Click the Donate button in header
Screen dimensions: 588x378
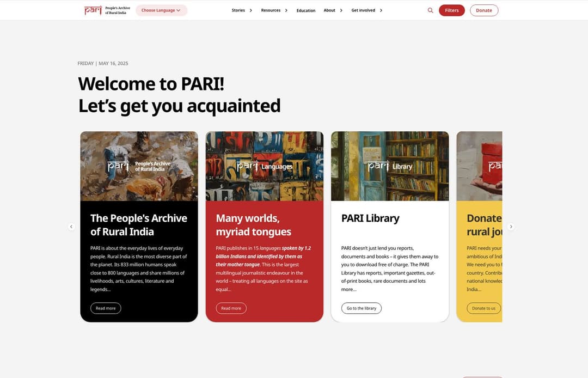point(483,10)
